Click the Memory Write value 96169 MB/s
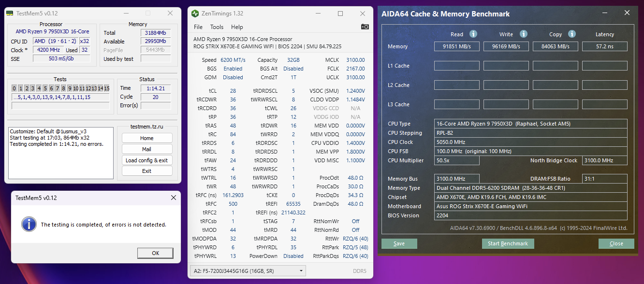Screen dimensions: 644x284 tap(506, 46)
